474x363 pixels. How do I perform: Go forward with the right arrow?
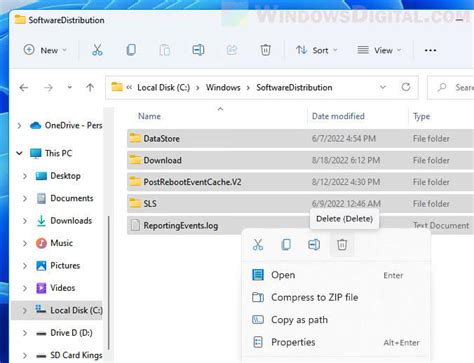click(x=48, y=88)
